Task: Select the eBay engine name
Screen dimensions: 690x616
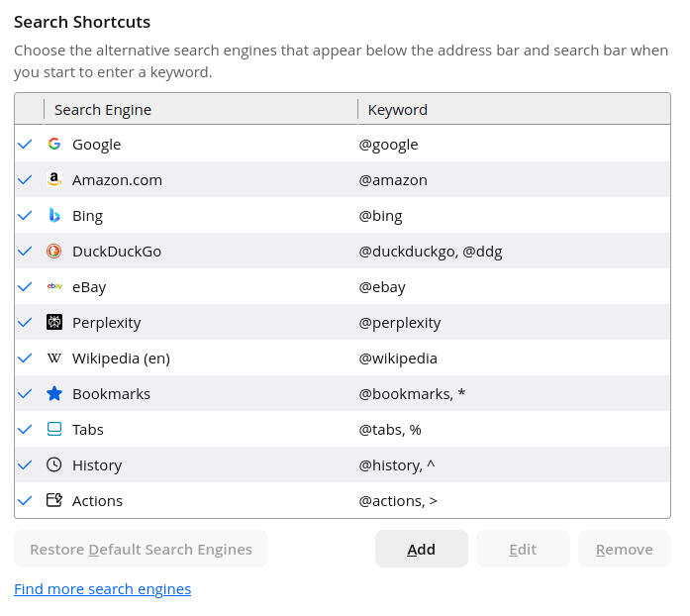Action: point(89,287)
